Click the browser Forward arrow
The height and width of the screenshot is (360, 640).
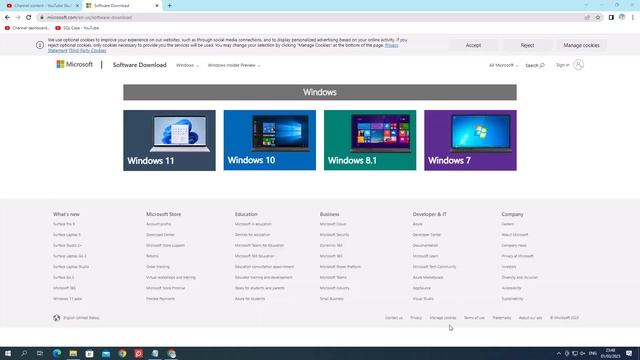[x=18, y=18]
